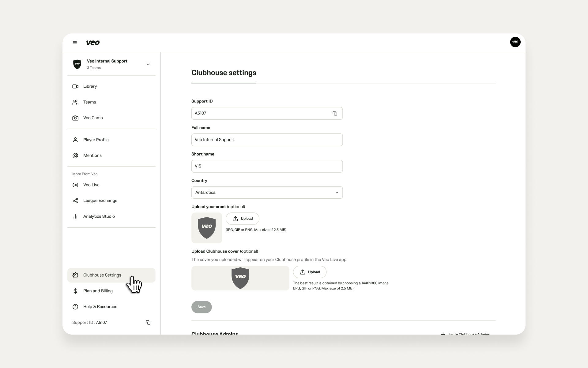The image size is (588, 368).
Task: Click the Teams people icon
Action: [75, 102]
